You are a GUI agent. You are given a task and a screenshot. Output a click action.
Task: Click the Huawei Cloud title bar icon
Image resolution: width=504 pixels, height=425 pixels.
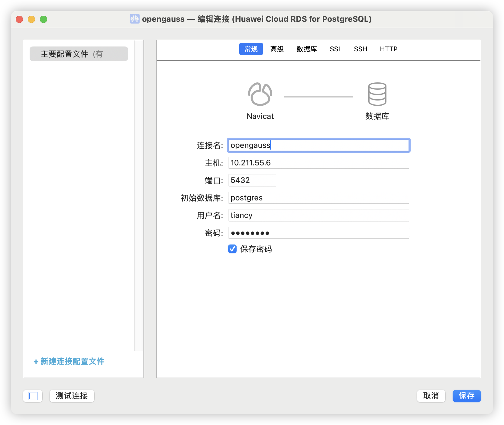click(134, 19)
